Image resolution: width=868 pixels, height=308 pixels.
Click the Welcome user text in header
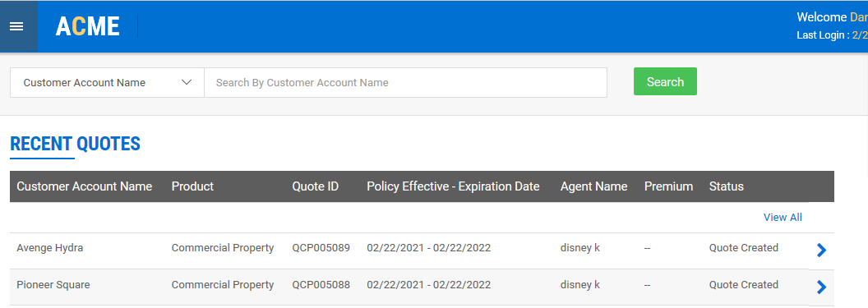(x=832, y=17)
